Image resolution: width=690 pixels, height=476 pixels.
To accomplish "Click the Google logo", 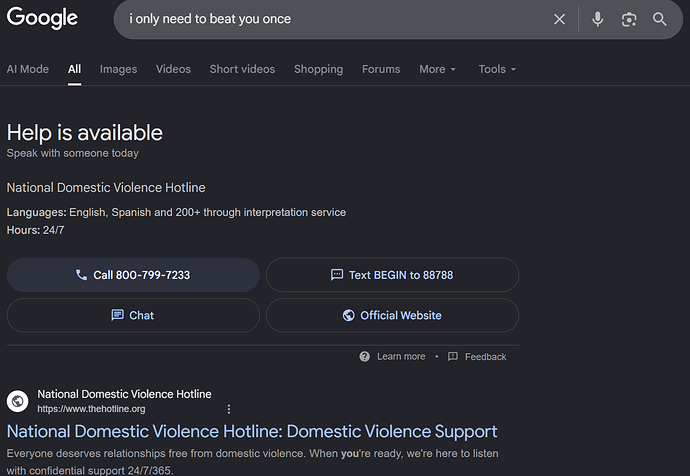I will pyautogui.click(x=42, y=18).
